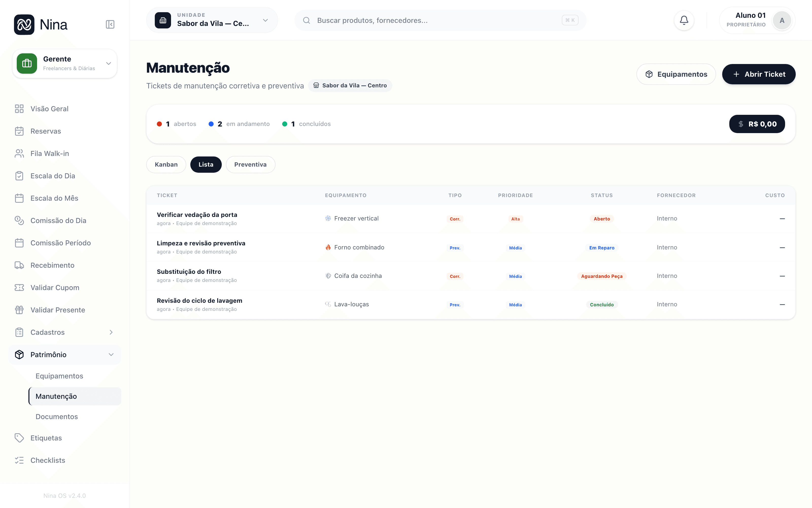
Task: Click the Validar Cupom ticket icon
Action: (x=19, y=288)
